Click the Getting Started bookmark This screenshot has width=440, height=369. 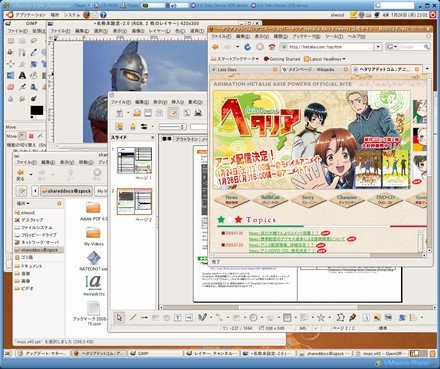[282, 59]
